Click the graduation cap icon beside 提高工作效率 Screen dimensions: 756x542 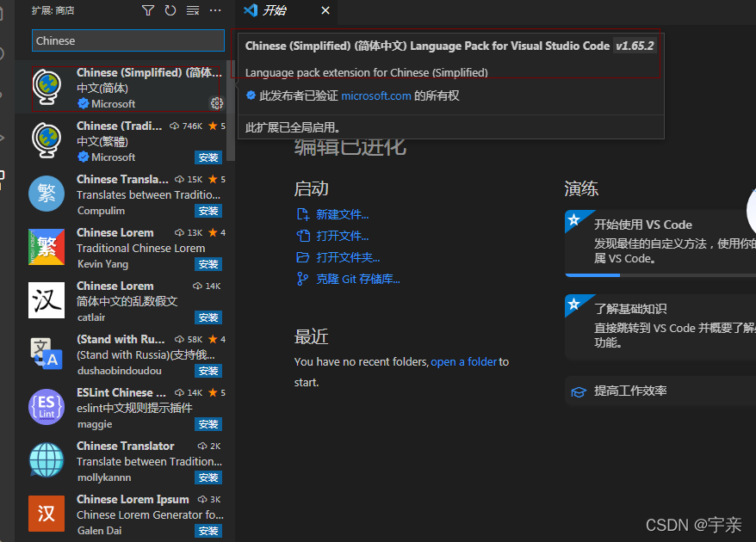579,391
